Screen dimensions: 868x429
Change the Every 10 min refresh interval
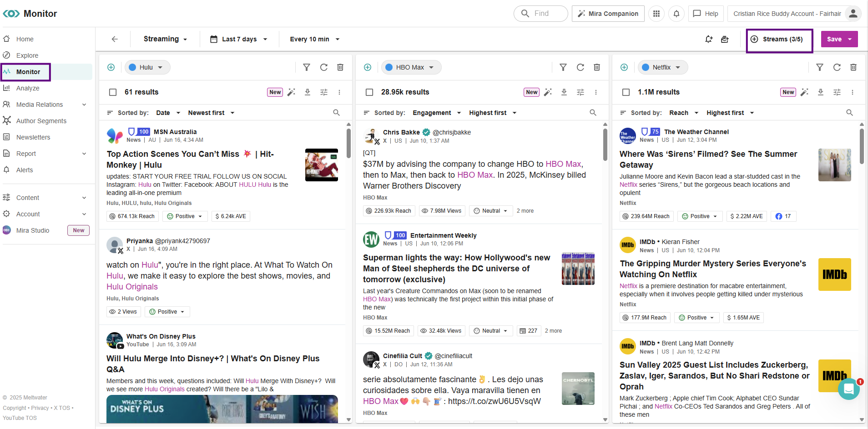pos(315,39)
